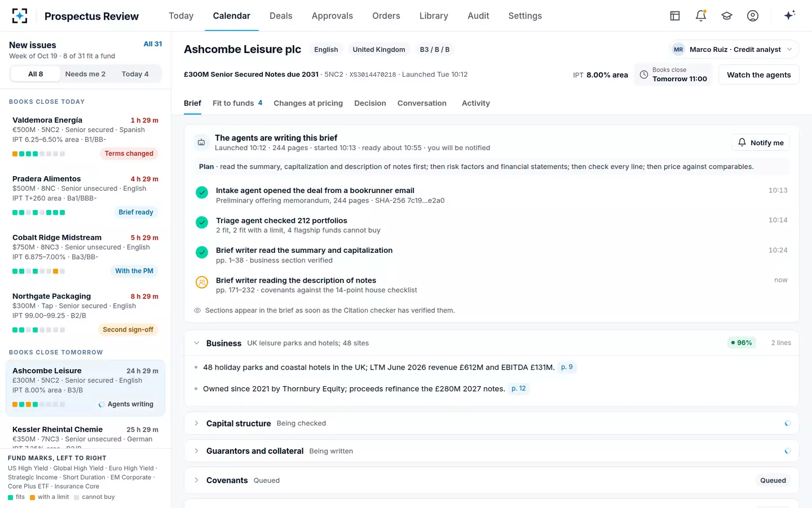Click the 96% confidence badge in Business

pos(742,343)
